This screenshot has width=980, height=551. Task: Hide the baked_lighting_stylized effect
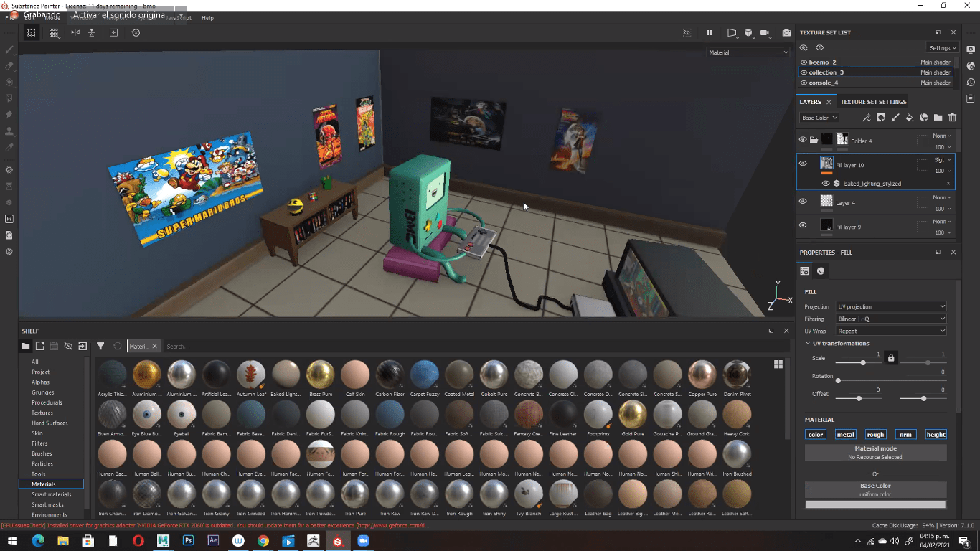click(x=826, y=184)
